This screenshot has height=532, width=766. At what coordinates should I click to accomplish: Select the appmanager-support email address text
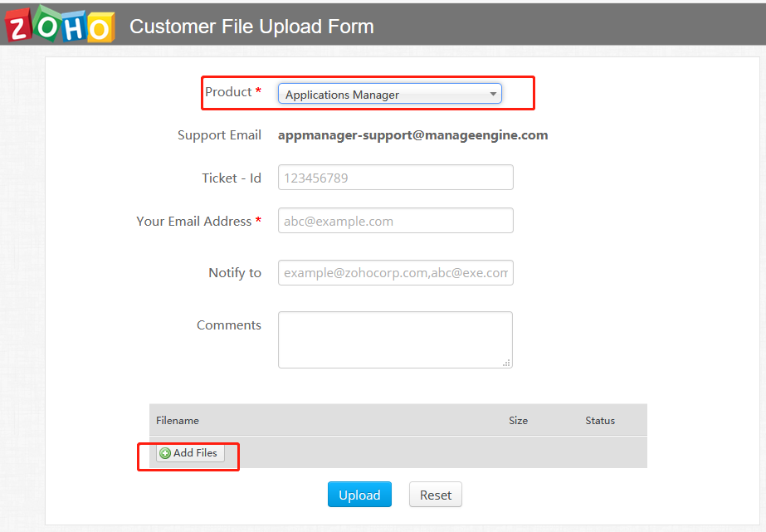[x=412, y=135]
